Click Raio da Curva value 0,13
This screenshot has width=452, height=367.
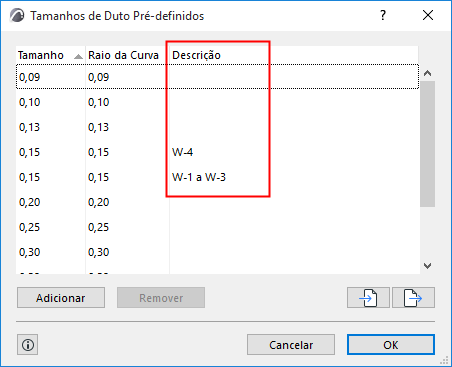tap(98, 127)
